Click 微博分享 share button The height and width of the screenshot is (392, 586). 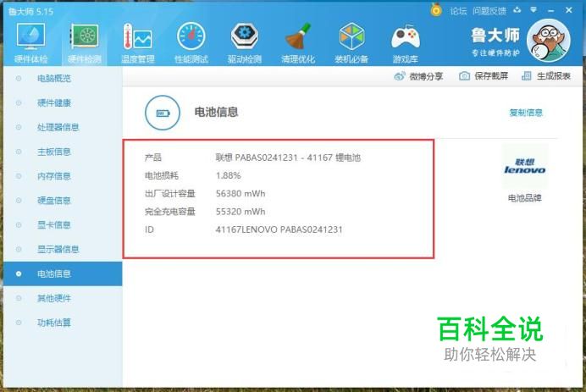[x=418, y=76]
